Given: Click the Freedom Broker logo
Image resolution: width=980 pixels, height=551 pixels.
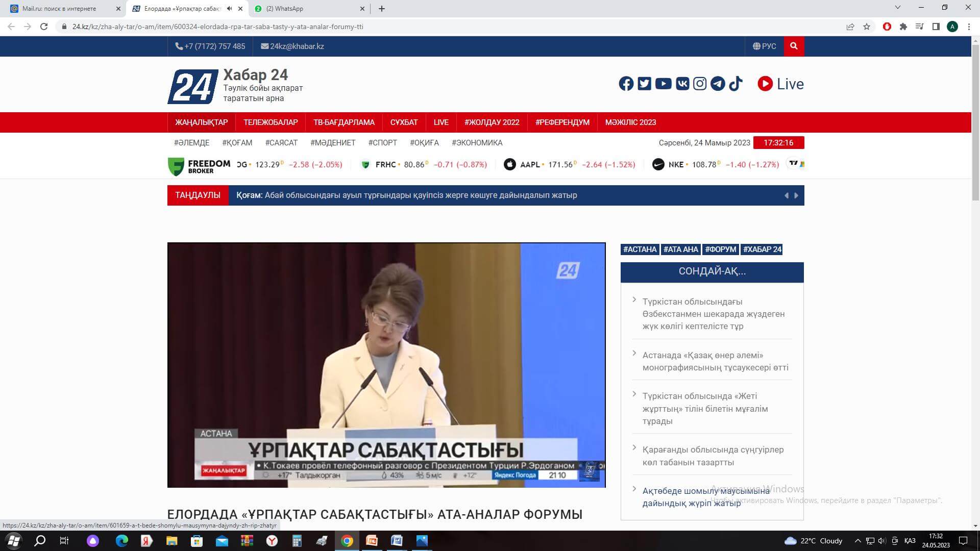Looking at the screenshot, I should coord(199,166).
